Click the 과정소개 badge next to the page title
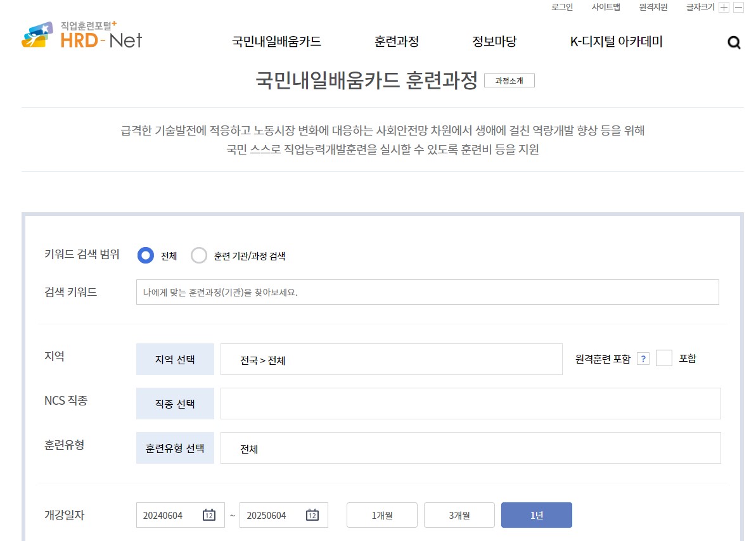This screenshot has width=756, height=541. point(509,80)
